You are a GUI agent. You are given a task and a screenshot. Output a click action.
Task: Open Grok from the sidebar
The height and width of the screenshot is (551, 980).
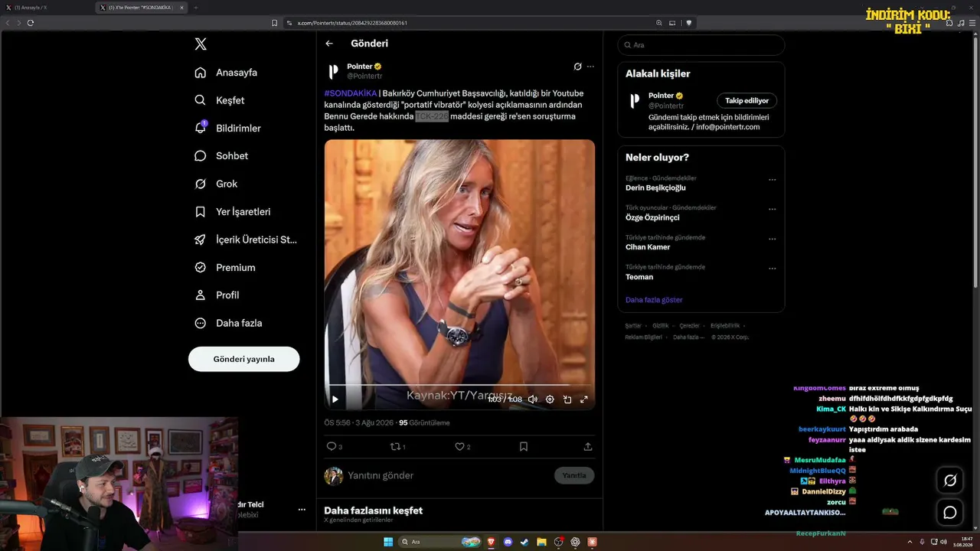pos(216,184)
